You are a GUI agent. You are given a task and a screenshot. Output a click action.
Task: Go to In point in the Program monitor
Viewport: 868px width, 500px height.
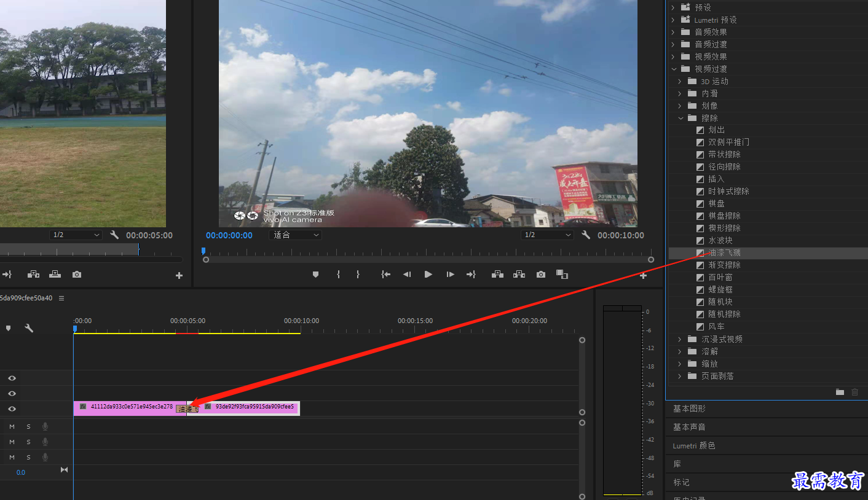[x=385, y=275]
